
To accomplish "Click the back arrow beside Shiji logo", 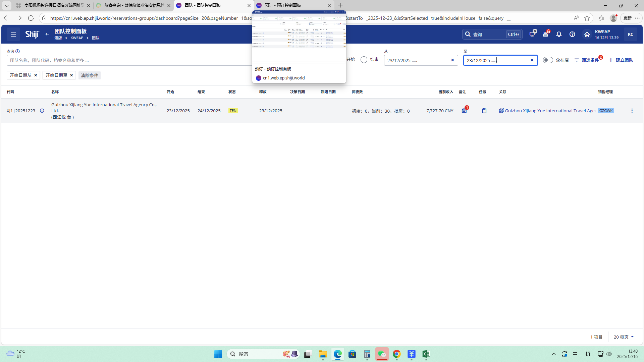I will [47, 34].
